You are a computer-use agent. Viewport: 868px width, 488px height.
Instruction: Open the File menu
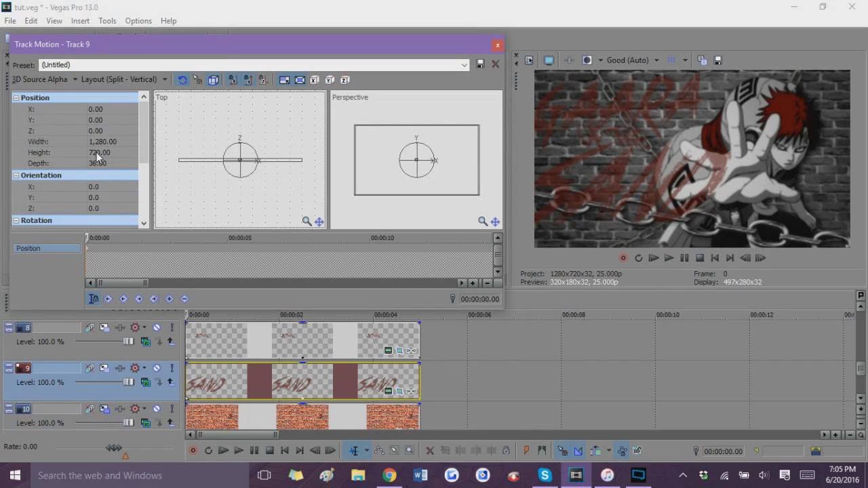point(10,21)
